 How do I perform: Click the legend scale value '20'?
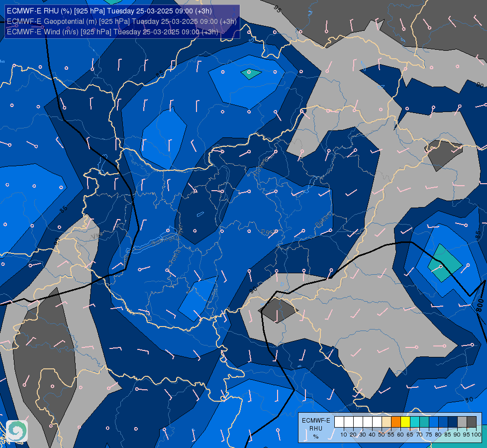353,435
